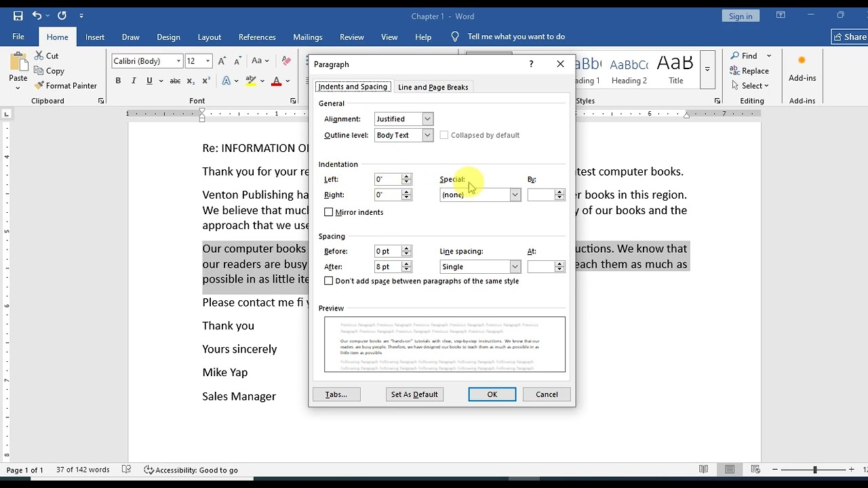Expand the Styles gallery More arrow

[x=707, y=69]
